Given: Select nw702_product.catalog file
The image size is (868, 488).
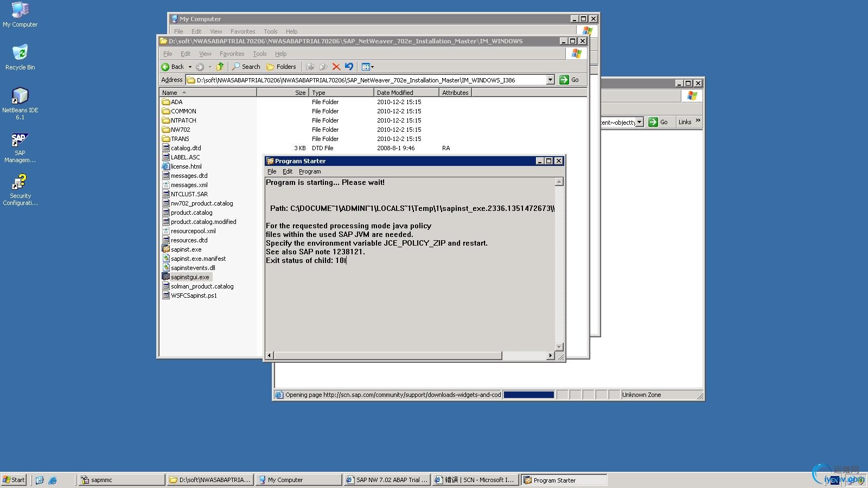Looking at the screenshot, I should [197, 203].
